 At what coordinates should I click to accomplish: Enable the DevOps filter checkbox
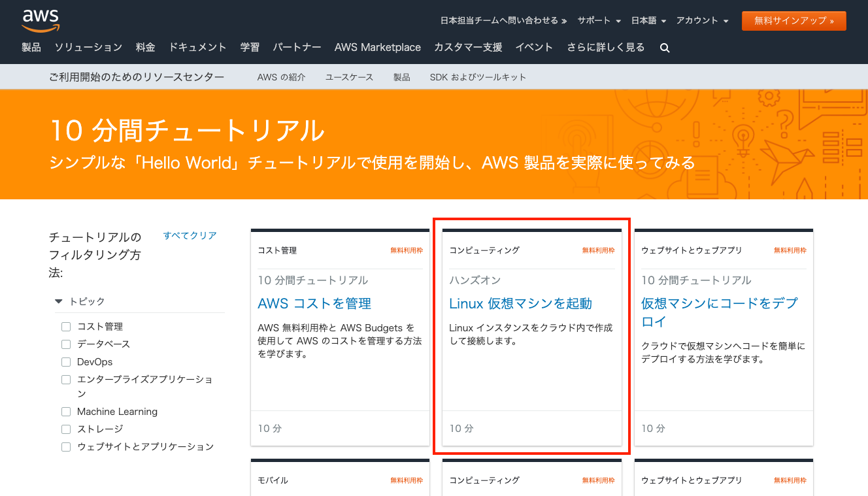coord(66,362)
